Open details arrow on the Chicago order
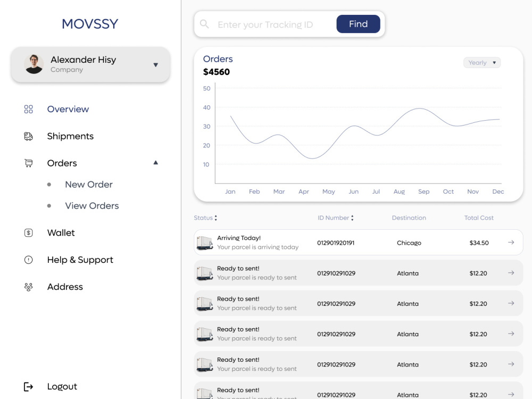This screenshot has height=399, width=532. [510, 242]
